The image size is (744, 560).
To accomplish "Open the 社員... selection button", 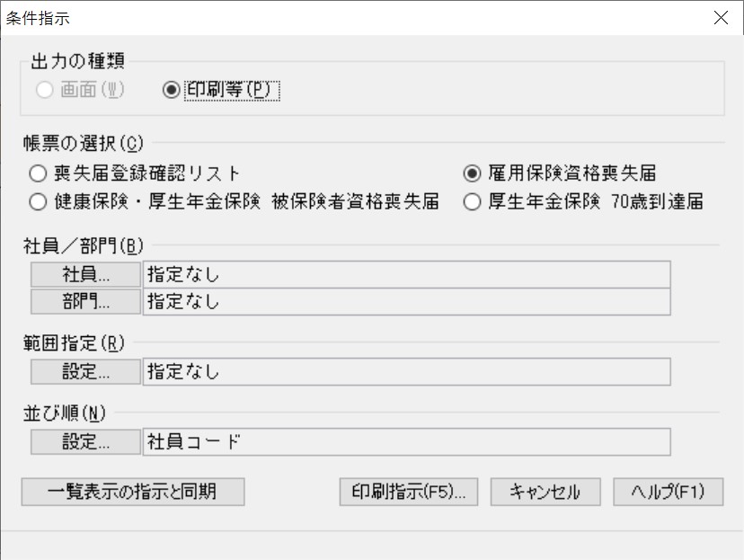I will 86,274.
